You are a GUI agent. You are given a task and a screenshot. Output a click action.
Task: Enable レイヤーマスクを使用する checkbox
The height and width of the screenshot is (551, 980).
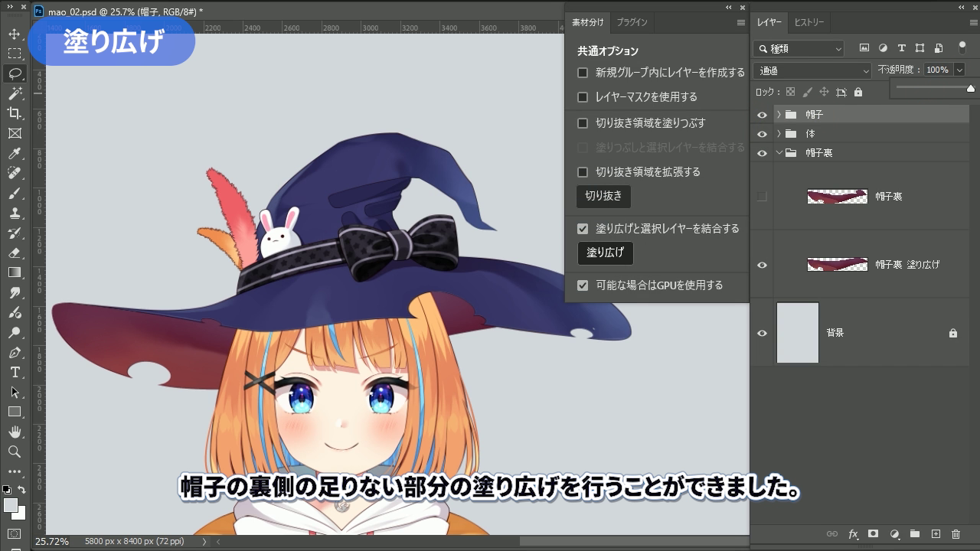coord(583,97)
